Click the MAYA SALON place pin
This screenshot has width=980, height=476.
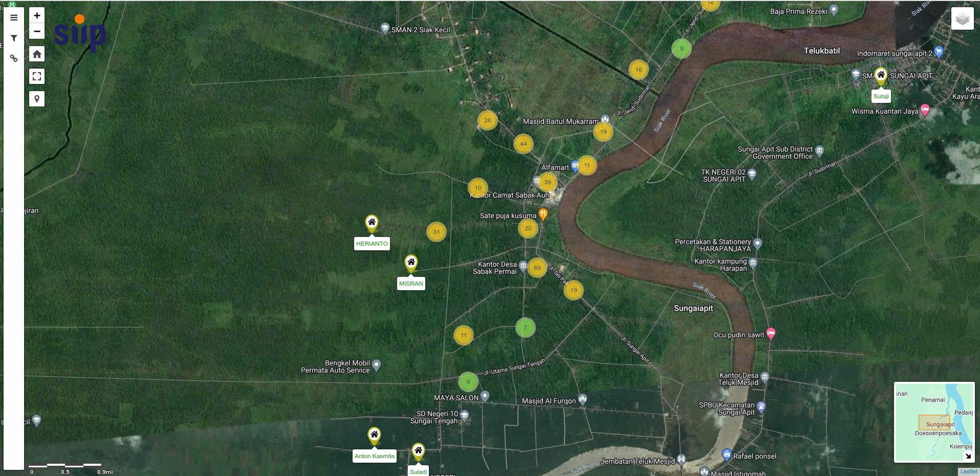[485, 397]
